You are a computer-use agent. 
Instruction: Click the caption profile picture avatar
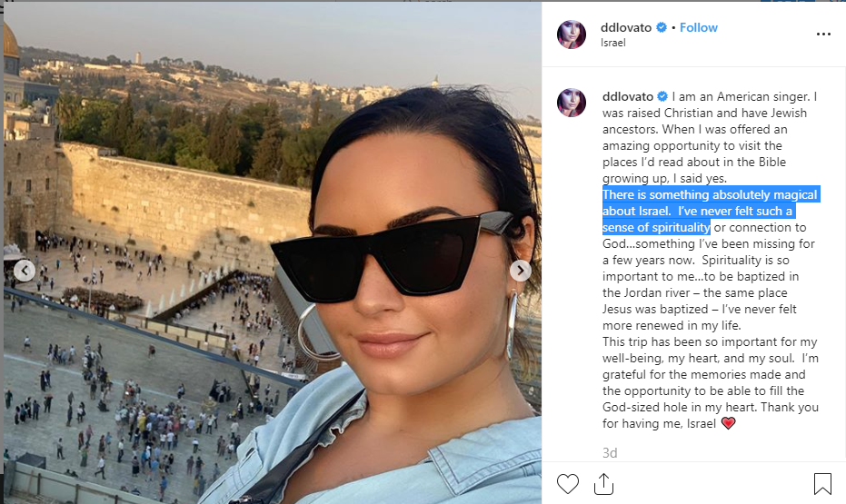pyautogui.click(x=572, y=103)
